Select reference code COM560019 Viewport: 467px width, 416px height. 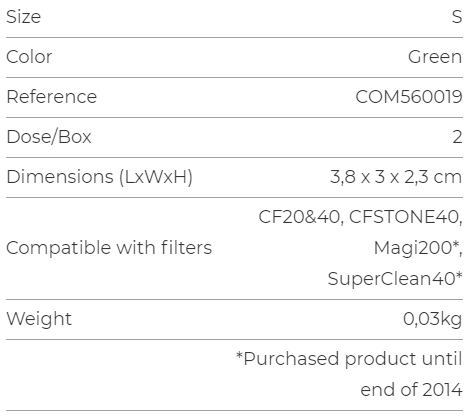pyautogui.click(x=409, y=97)
